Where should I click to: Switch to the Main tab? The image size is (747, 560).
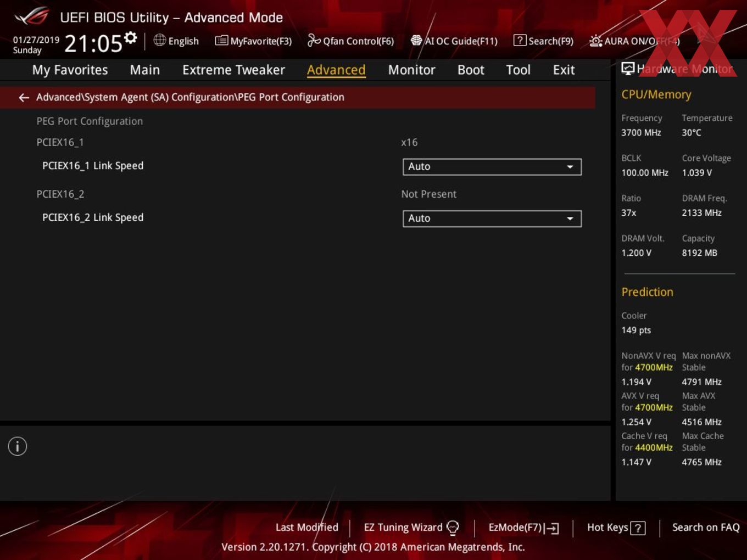click(x=145, y=70)
